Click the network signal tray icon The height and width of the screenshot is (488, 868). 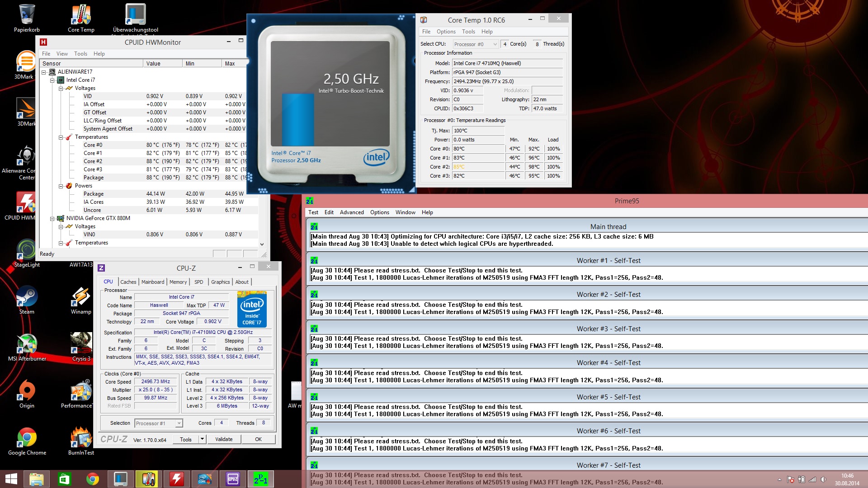[x=812, y=479]
